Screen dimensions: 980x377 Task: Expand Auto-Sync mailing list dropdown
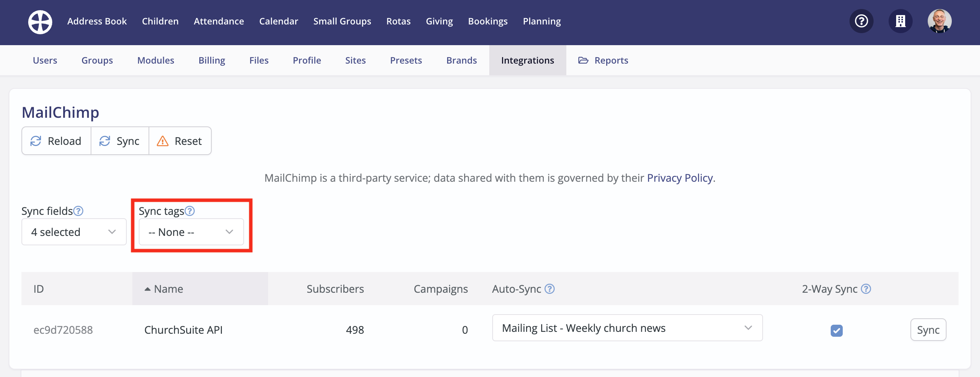pyautogui.click(x=627, y=328)
